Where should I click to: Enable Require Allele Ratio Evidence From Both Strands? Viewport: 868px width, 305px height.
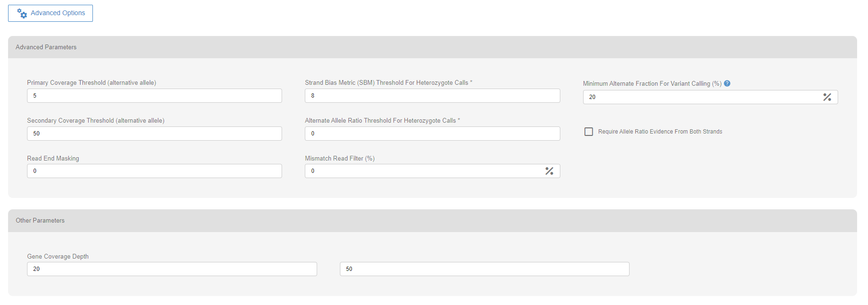click(x=589, y=132)
